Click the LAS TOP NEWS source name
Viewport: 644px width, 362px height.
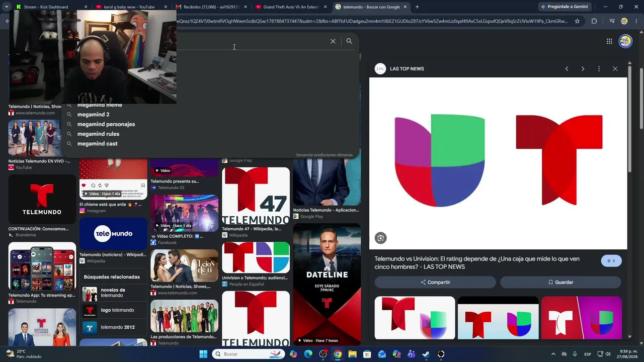coord(407,69)
